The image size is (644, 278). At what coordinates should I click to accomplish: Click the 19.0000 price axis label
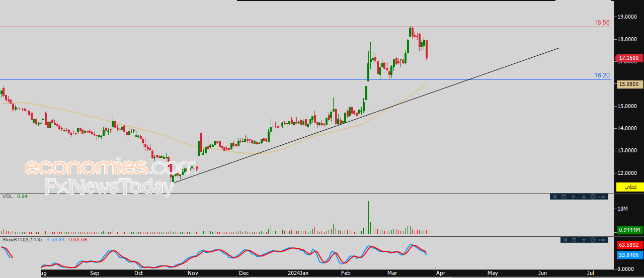tap(628, 17)
